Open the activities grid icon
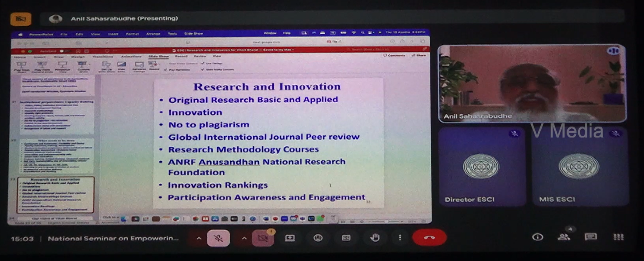 [x=618, y=237]
